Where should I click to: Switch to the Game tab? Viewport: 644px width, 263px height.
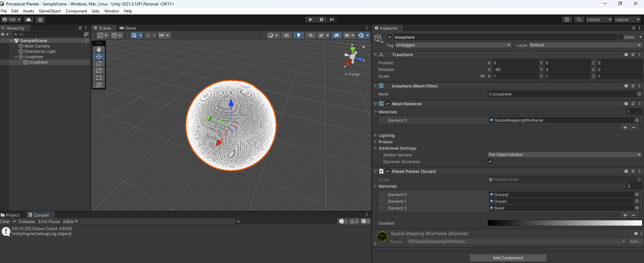coord(128,28)
